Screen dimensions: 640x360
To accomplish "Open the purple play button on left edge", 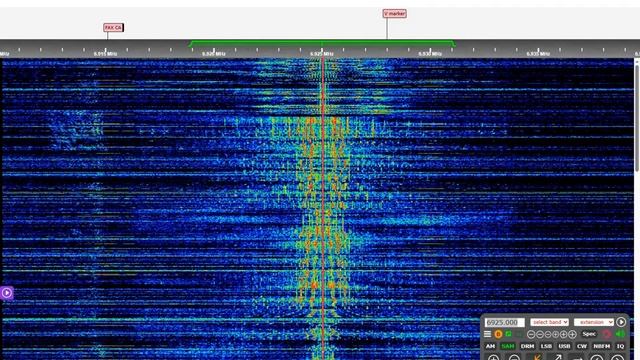I will [7, 293].
